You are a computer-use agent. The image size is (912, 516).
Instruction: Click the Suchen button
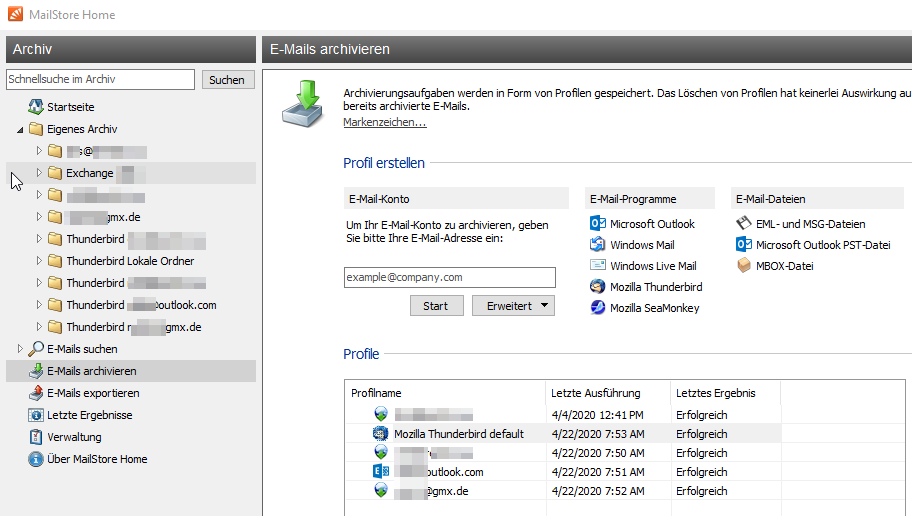pyautogui.click(x=228, y=80)
